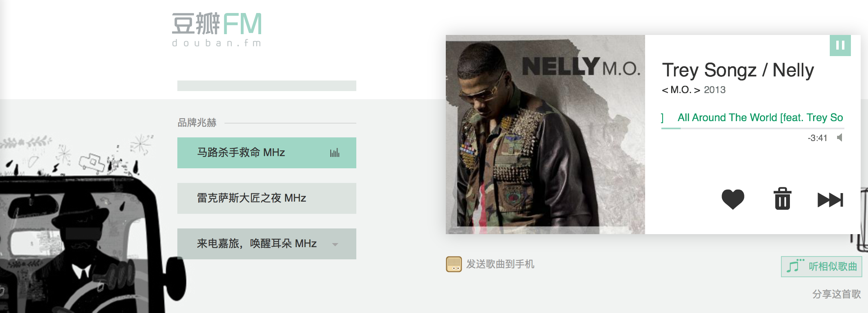Open 发送歌曲到手机 link
Image resolution: width=868 pixels, height=313 pixels.
[500, 264]
